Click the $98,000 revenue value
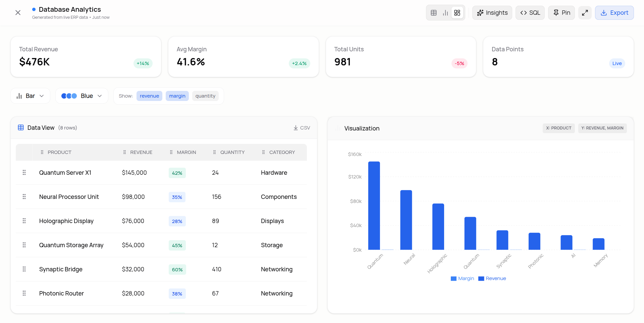This screenshot has height=323, width=644. [133, 197]
